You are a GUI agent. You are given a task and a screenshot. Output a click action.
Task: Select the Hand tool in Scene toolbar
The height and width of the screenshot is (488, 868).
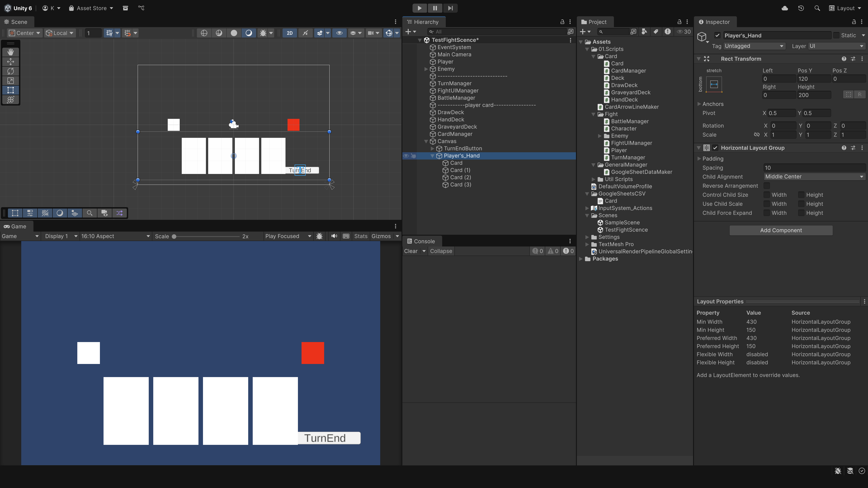tap(10, 52)
